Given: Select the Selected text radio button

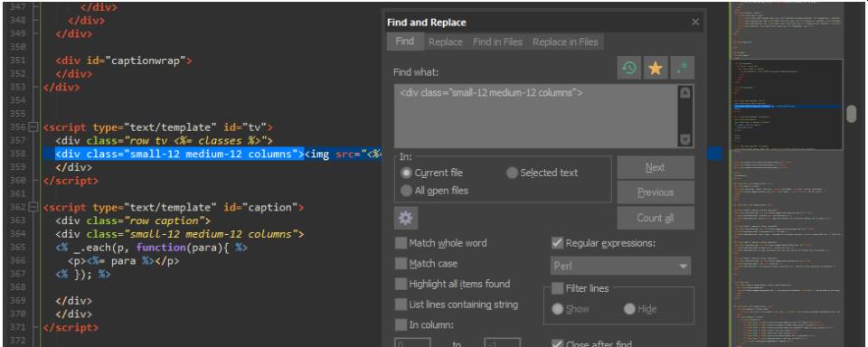Looking at the screenshot, I should tap(512, 173).
